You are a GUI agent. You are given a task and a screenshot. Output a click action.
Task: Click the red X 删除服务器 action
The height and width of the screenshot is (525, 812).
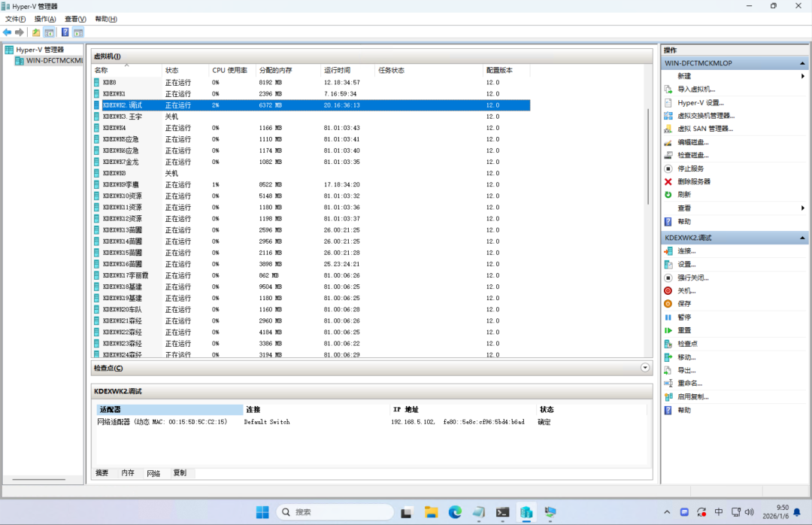coord(668,181)
